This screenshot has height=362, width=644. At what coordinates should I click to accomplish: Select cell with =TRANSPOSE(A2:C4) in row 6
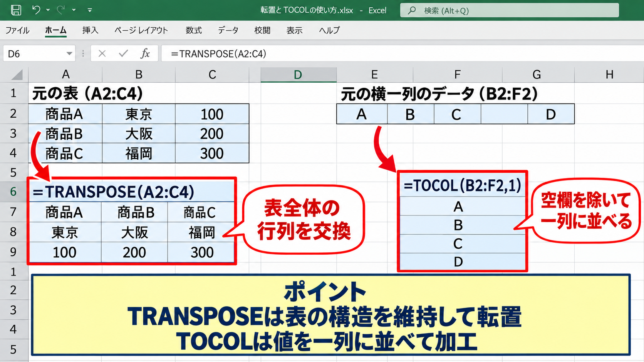coord(132,192)
